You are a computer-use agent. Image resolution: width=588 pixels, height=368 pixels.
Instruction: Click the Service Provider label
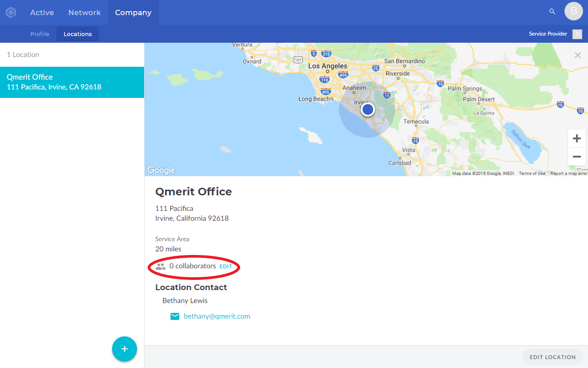(x=548, y=34)
